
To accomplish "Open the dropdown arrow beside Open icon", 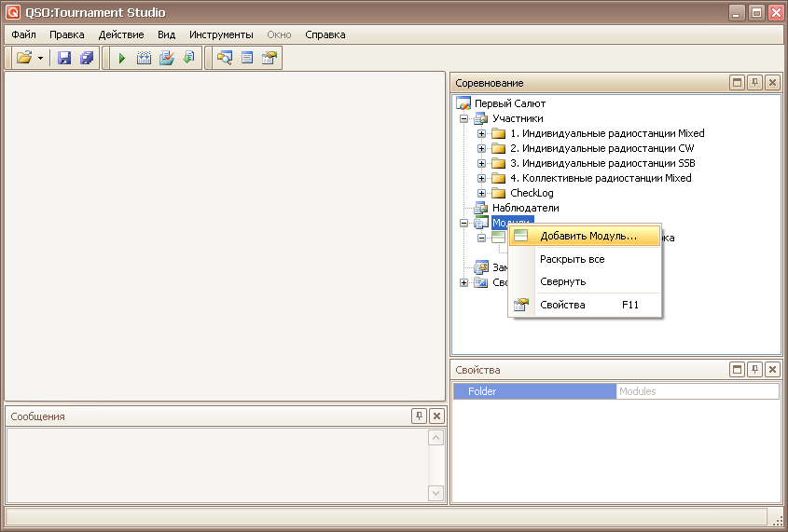I will [x=41, y=58].
